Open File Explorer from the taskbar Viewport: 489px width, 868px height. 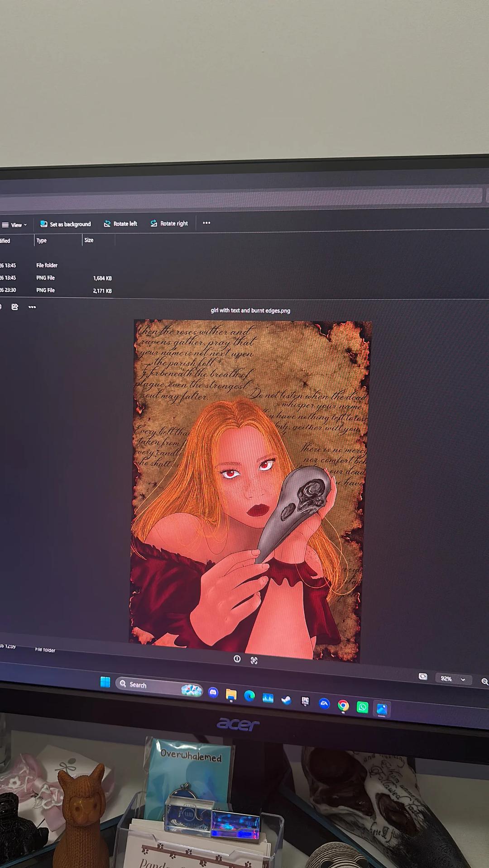click(x=231, y=695)
